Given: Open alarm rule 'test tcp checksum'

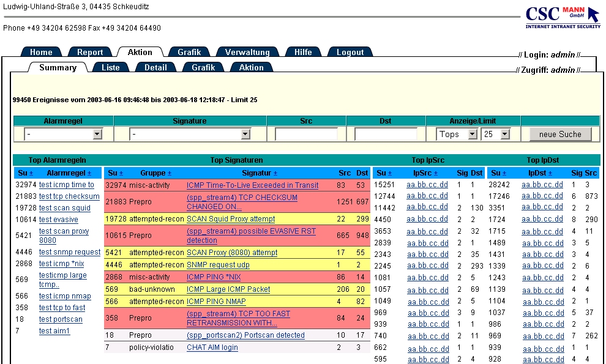Looking at the screenshot, I should (x=69, y=196).
